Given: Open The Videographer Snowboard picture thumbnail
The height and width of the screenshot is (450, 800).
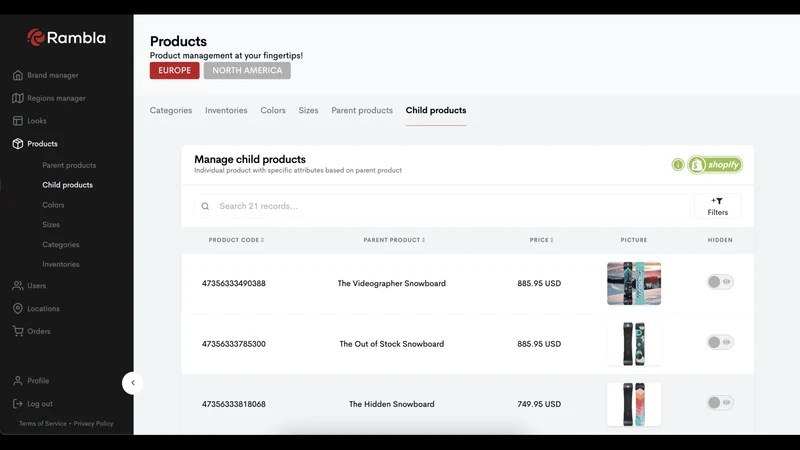Looking at the screenshot, I should (634, 284).
